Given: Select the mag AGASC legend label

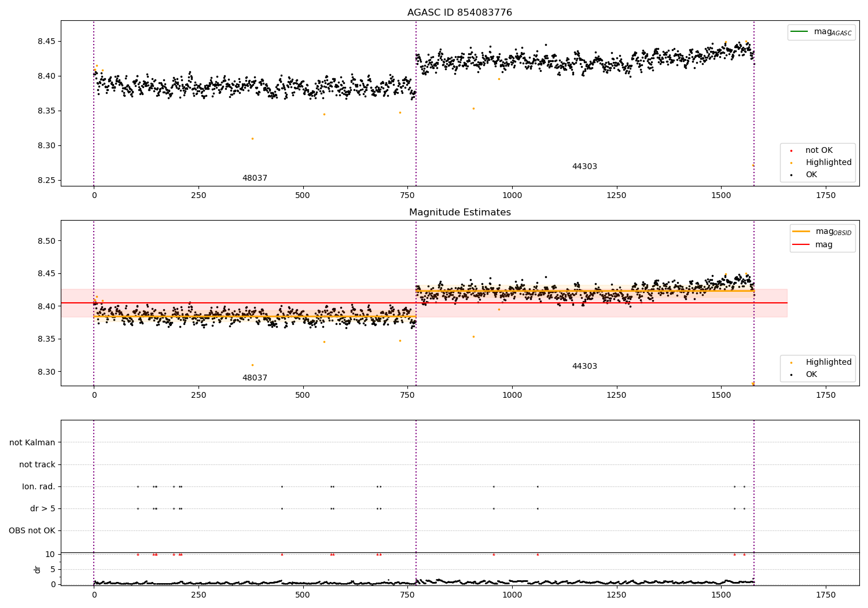Looking at the screenshot, I should click(x=833, y=32).
